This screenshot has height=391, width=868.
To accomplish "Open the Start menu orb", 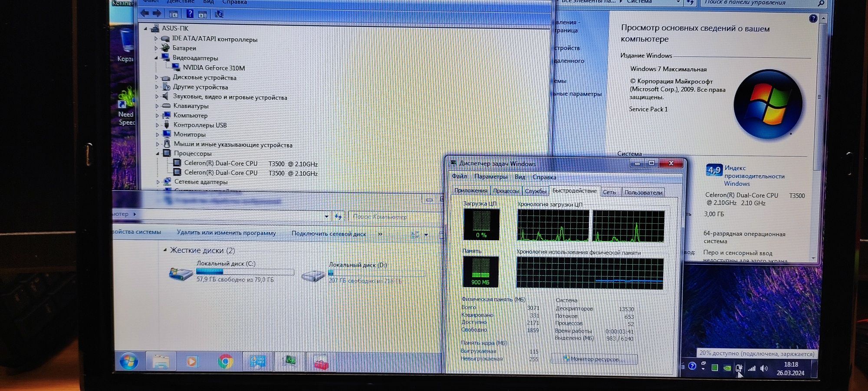I will tap(129, 361).
